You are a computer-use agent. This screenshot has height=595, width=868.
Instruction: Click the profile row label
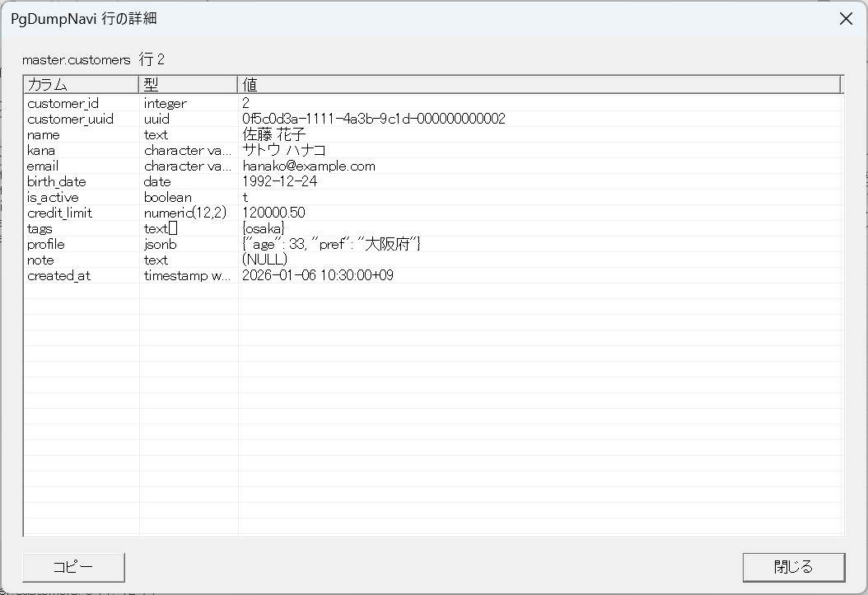pyautogui.click(x=46, y=244)
